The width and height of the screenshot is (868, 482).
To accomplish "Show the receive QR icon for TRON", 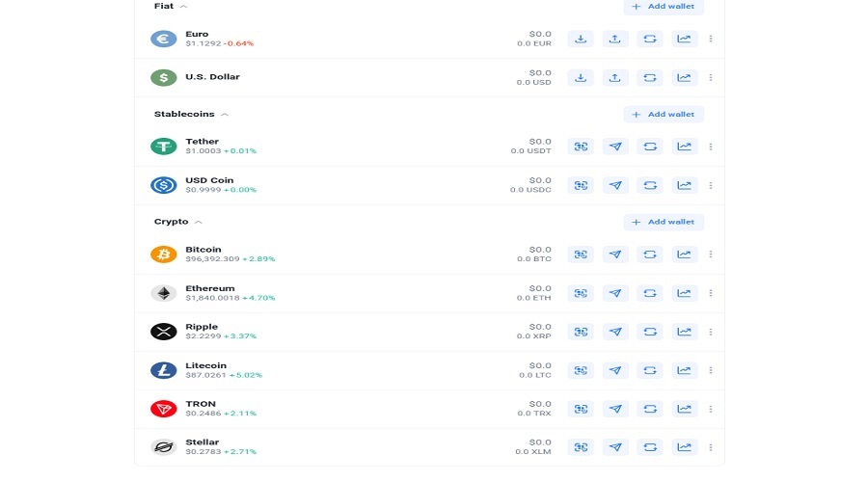I will coord(581,409).
